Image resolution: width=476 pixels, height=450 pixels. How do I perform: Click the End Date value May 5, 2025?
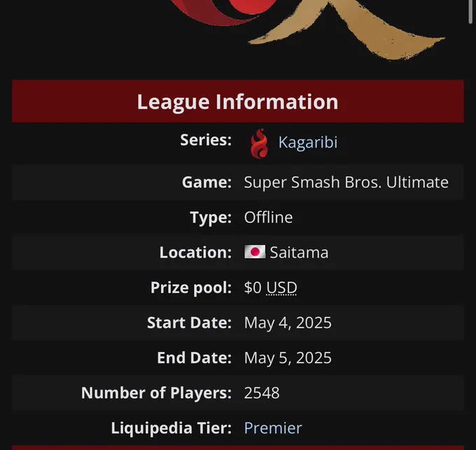coord(288,358)
